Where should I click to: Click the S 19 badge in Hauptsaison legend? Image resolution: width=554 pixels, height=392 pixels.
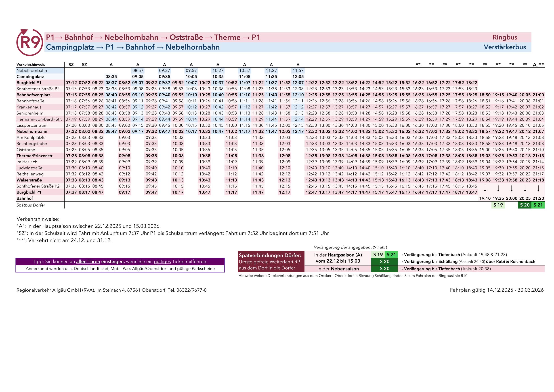point(378,254)
